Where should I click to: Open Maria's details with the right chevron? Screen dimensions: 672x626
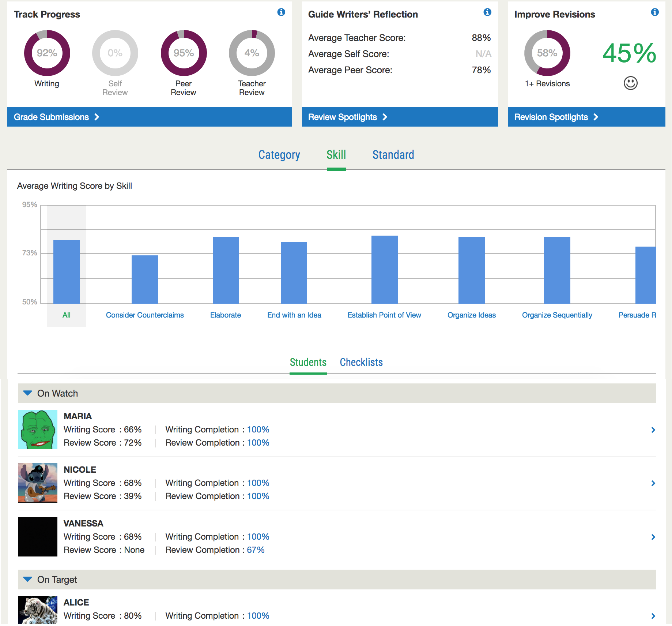pyautogui.click(x=653, y=430)
